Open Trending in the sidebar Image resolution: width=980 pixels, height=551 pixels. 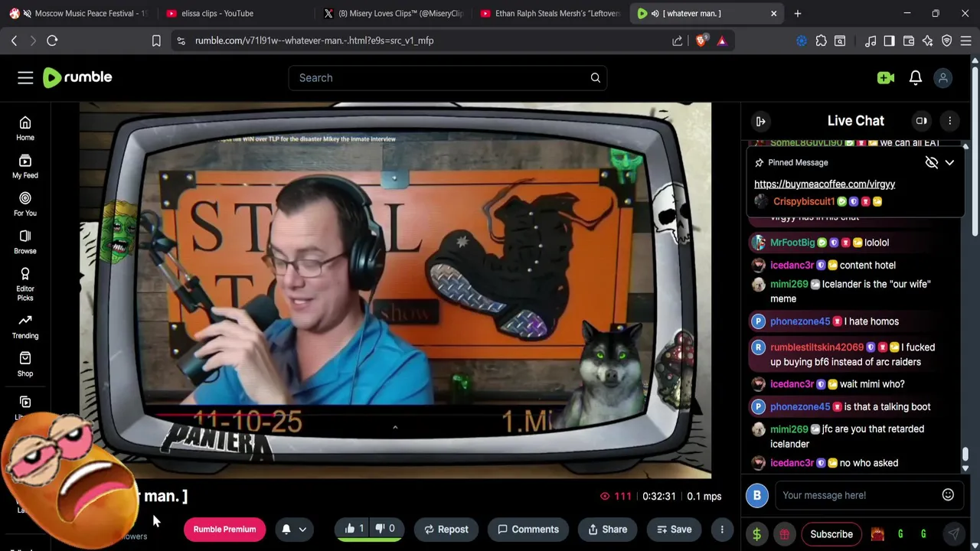click(25, 327)
